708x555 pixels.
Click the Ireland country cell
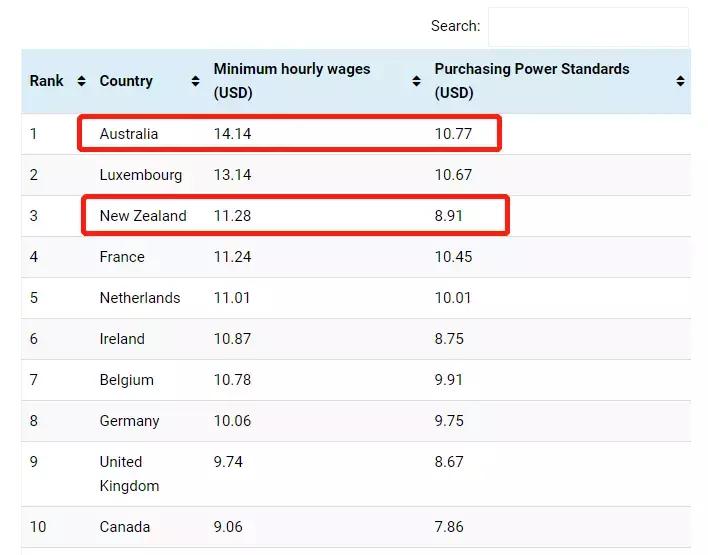point(122,339)
